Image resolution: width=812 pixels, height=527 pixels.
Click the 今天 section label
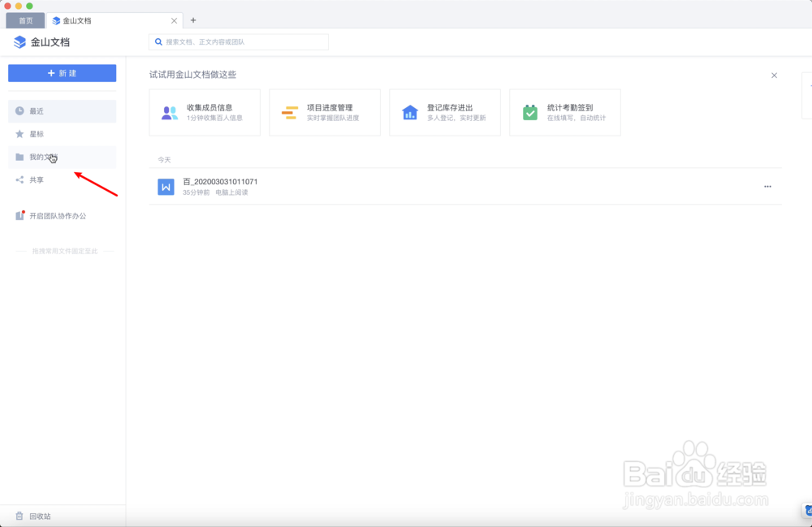click(x=164, y=160)
